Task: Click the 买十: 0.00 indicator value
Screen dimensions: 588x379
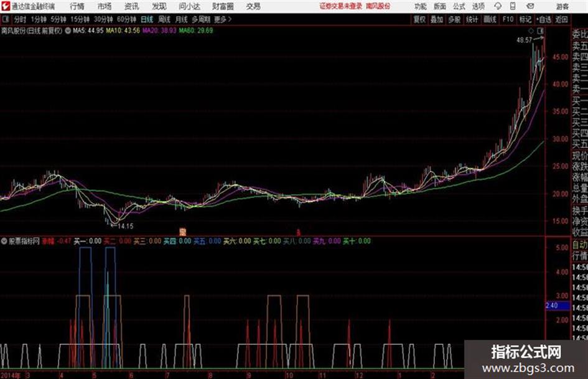Action: 357,241
